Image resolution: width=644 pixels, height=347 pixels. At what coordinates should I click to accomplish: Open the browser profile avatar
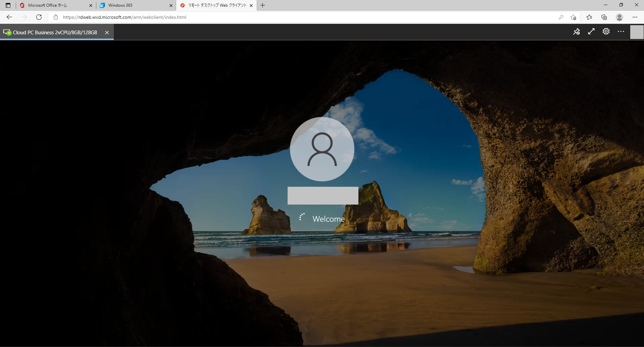click(x=620, y=17)
